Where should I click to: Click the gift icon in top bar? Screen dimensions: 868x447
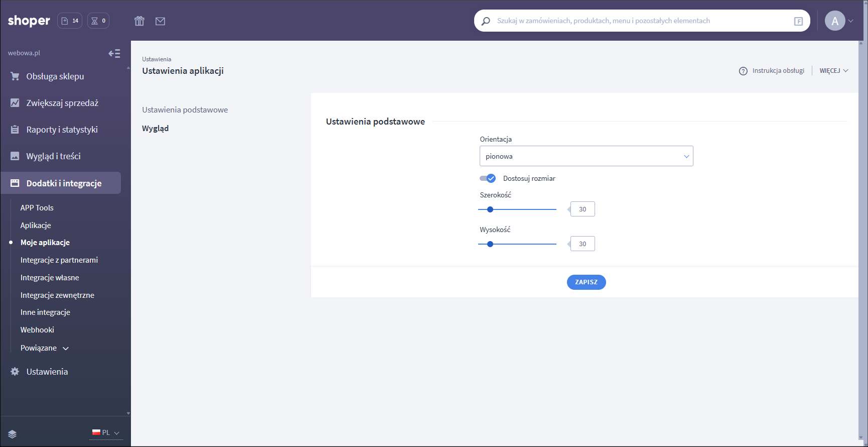[x=139, y=21]
